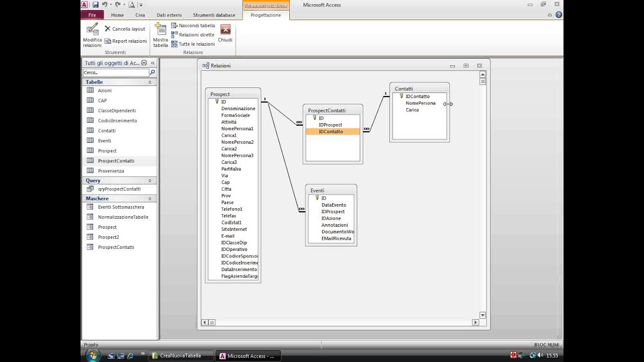Switch to Crea tab
The height and width of the screenshot is (362, 644).
(x=140, y=15)
